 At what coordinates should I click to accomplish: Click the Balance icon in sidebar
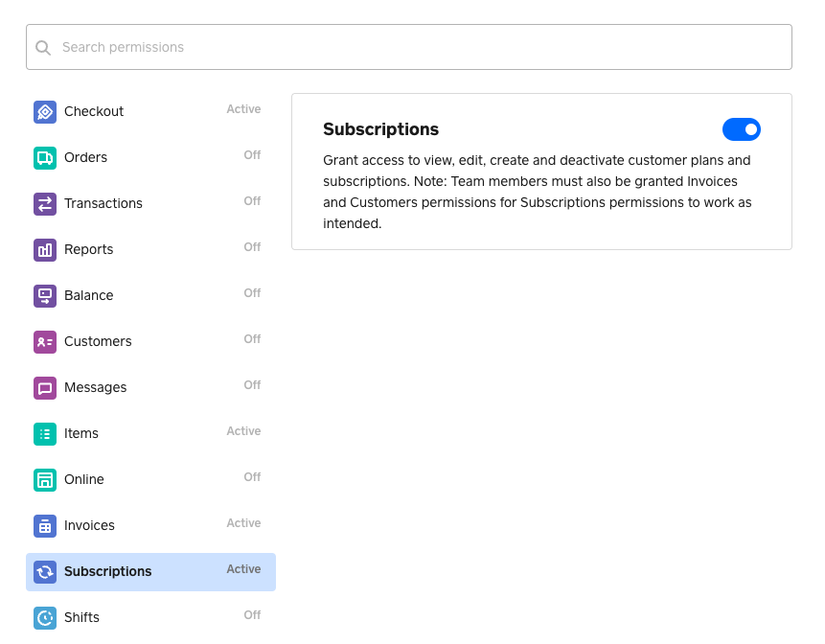pyautogui.click(x=45, y=296)
